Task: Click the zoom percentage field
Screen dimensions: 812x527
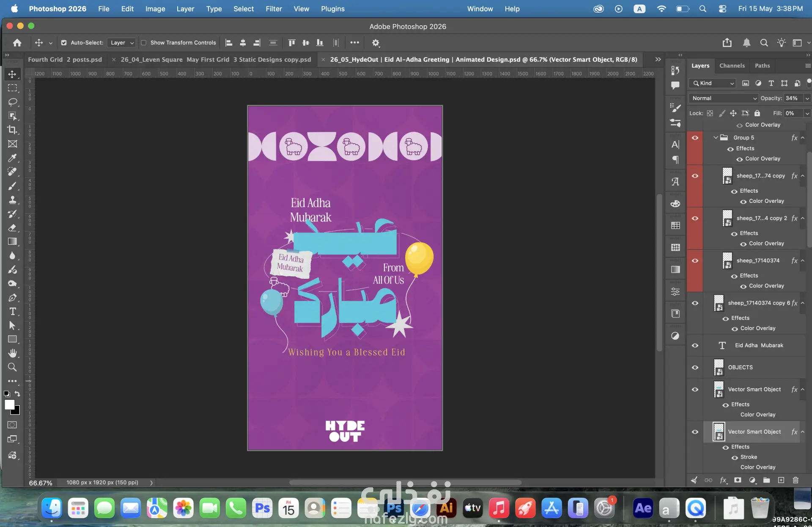Action: [41, 483]
